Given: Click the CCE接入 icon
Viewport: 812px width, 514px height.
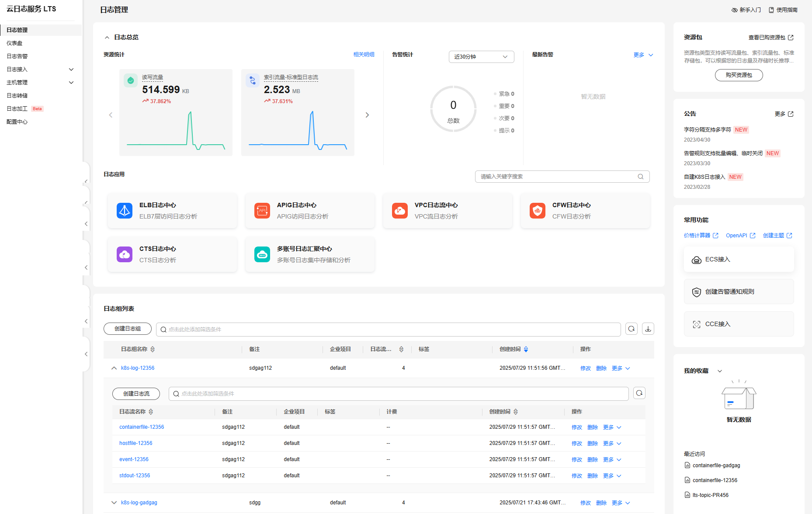Looking at the screenshot, I should pyautogui.click(x=697, y=324).
